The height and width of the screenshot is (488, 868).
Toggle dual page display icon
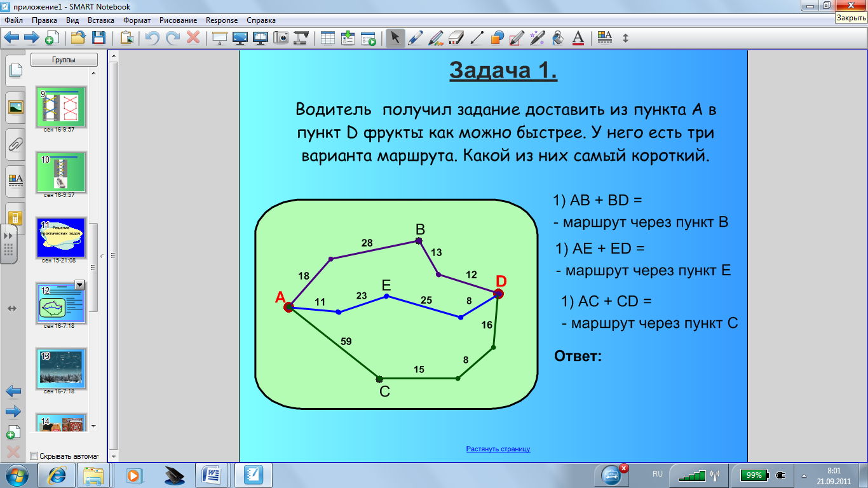[261, 37]
